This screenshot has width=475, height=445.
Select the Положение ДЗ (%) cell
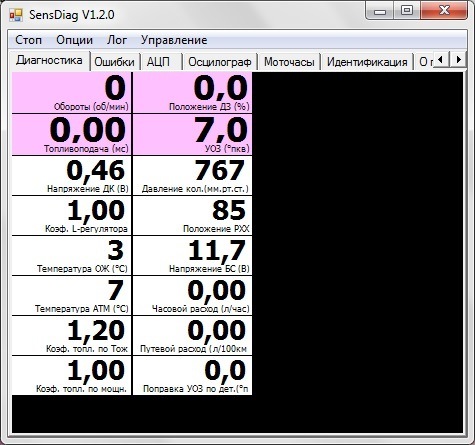coord(193,93)
